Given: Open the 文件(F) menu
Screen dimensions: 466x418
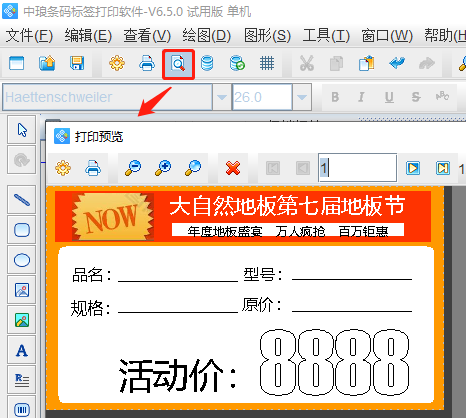Looking at the screenshot, I should point(29,35).
